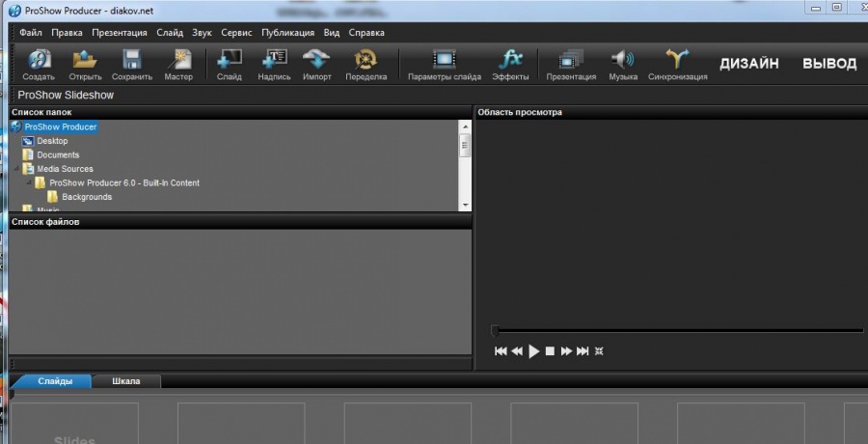Stop the preview playback
This screenshot has height=444, width=868.
550,351
